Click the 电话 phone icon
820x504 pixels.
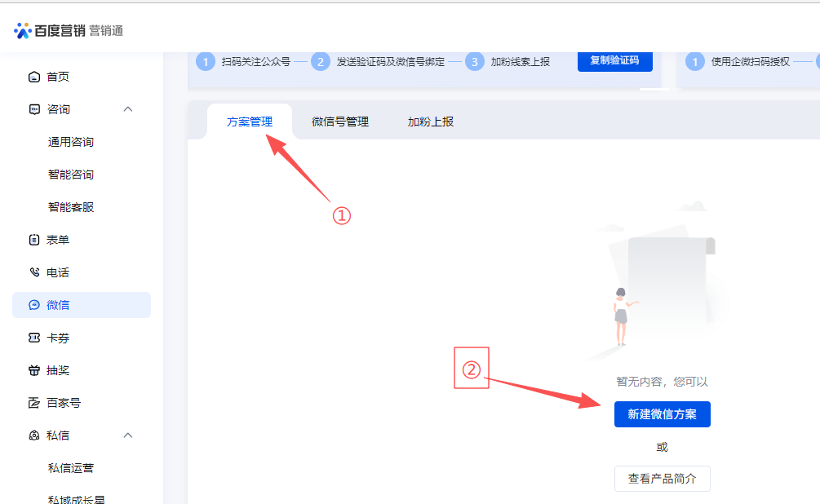click(x=34, y=272)
